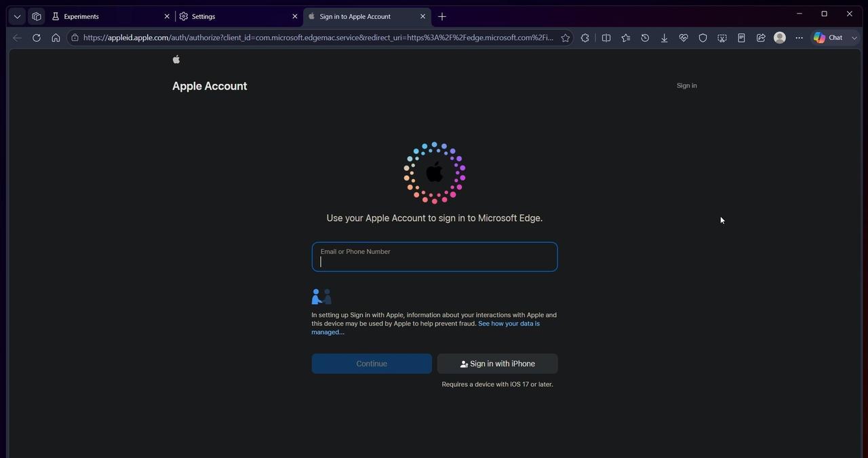Viewport: 868px width, 458px height.
Task: View site information via the lock icon
Action: [x=75, y=38]
